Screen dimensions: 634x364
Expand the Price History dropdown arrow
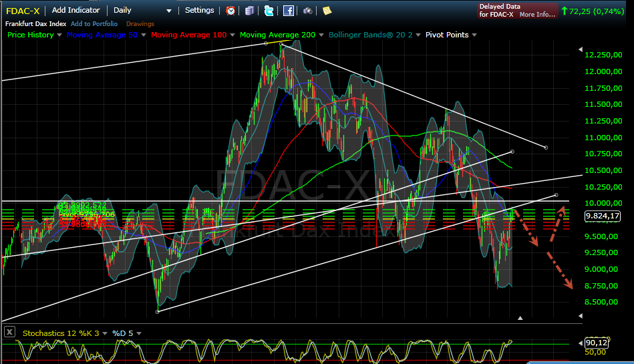(x=59, y=35)
